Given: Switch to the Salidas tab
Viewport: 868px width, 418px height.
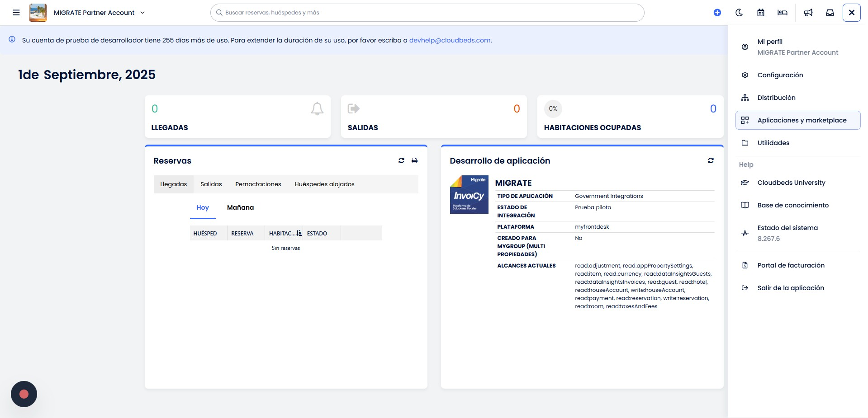Looking at the screenshot, I should click(211, 184).
